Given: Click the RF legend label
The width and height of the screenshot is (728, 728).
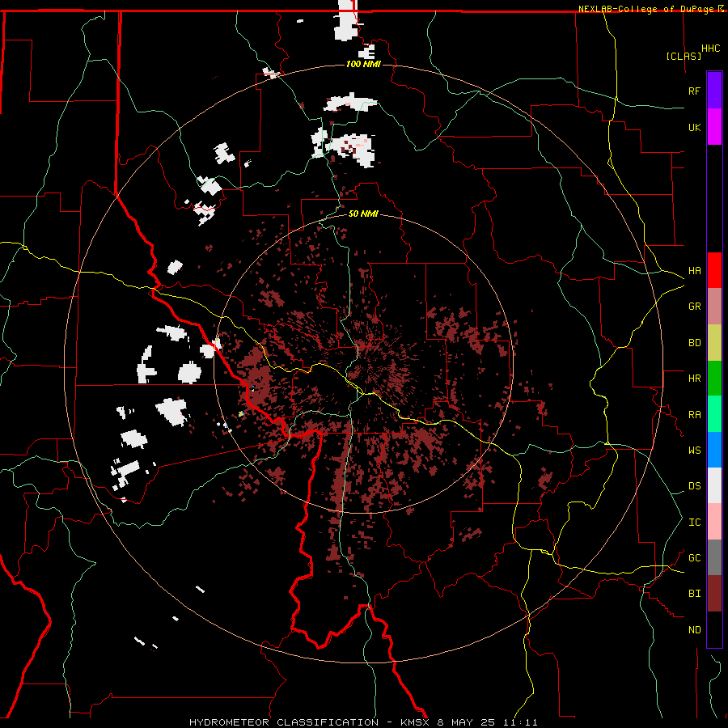Looking at the screenshot, I should [x=694, y=91].
